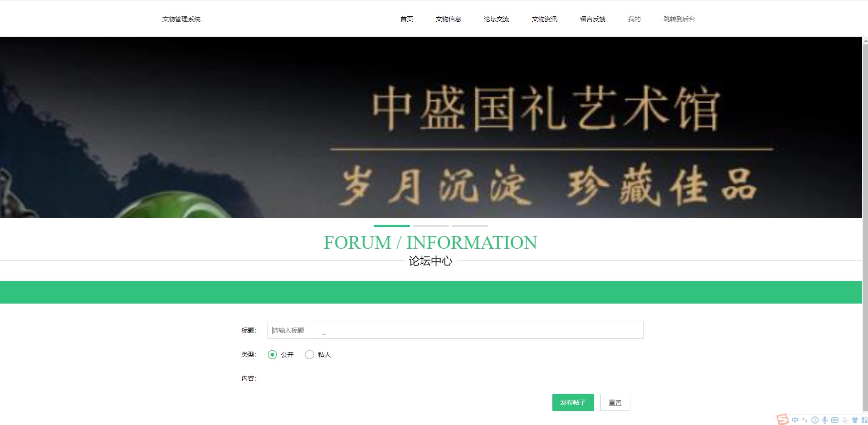Image resolution: width=868 pixels, height=425 pixels.
Task: Select the 公开 radio button
Action: coord(272,355)
